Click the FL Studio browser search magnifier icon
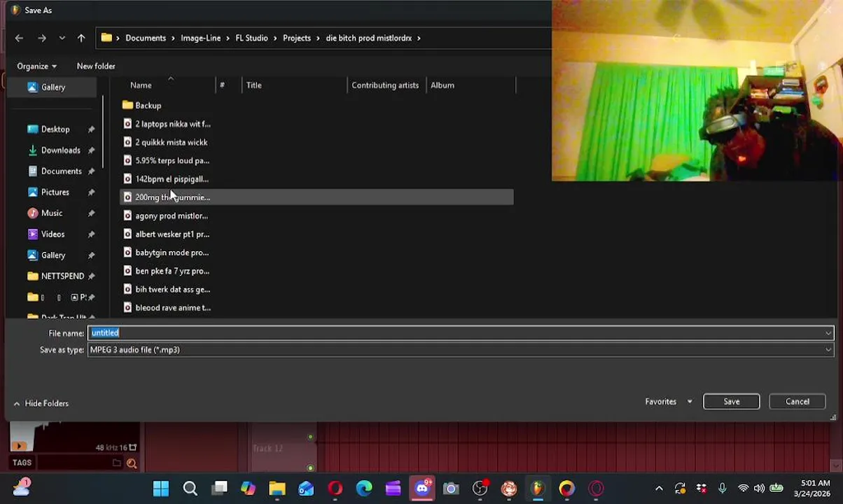The width and height of the screenshot is (843, 504). [x=132, y=463]
